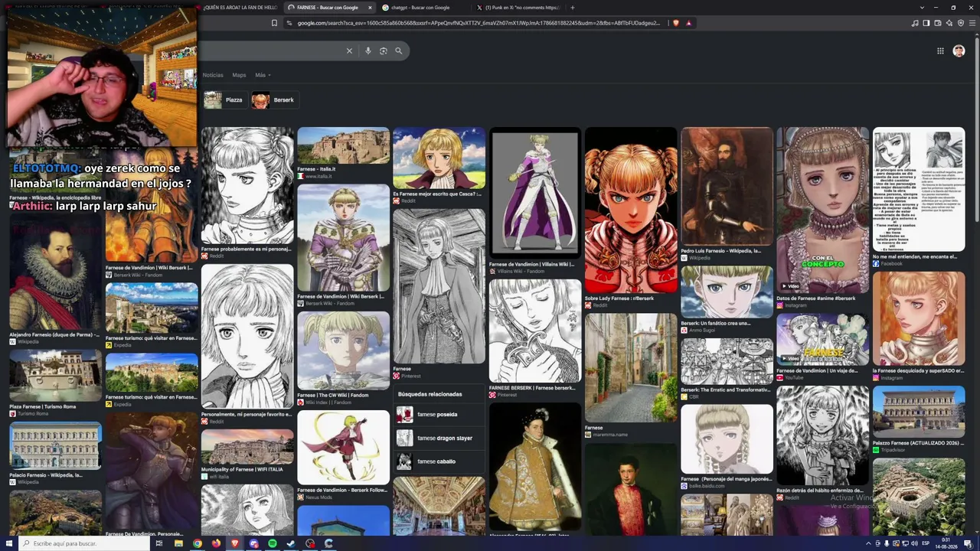This screenshot has width=980, height=551.
Task: Open Farnese The CW Wiki Fandom image
Action: tap(343, 350)
